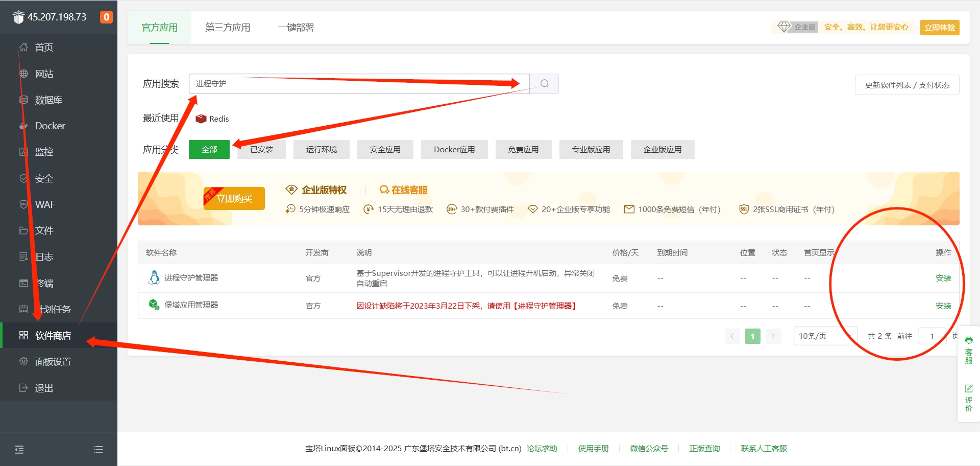Image resolution: width=980 pixels, height=466 pixels.
Task: Focus the 应用搜索 input field
Action: pos(359,84)
